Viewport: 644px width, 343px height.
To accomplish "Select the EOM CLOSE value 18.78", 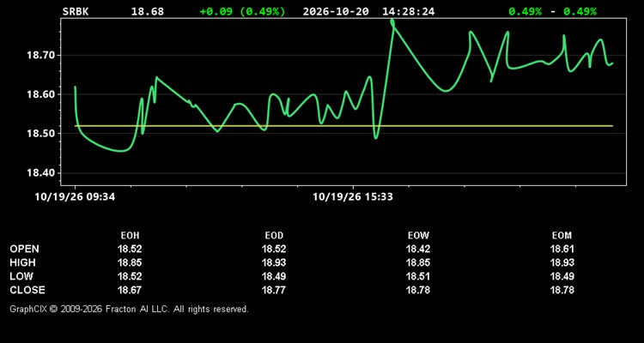I will (x=562, y=290).
